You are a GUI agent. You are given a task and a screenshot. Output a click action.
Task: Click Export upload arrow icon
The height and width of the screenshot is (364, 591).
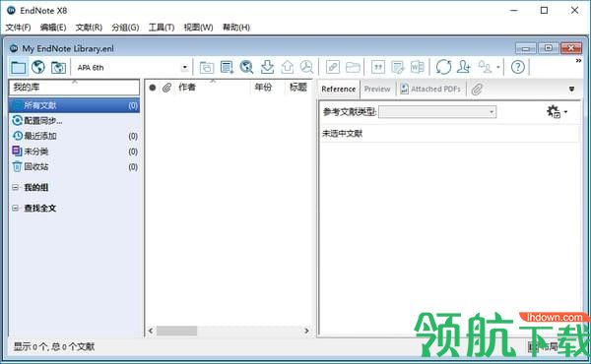(288, 67)
